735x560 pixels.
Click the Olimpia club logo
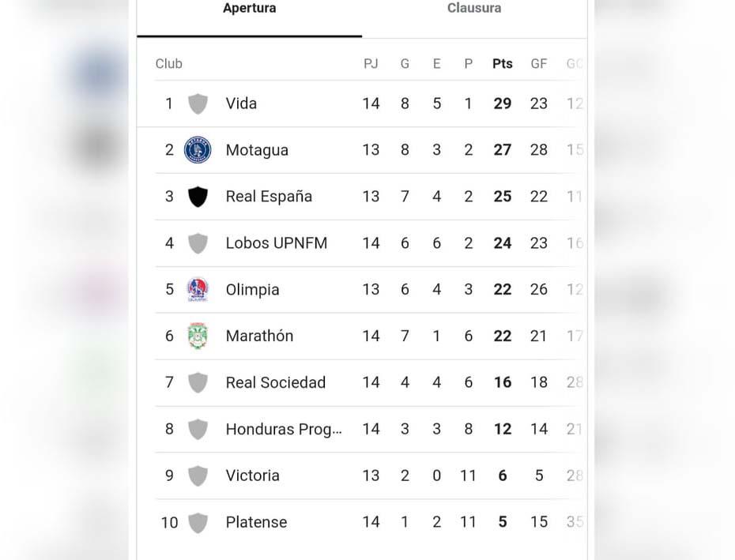click(x=197, y=289)
